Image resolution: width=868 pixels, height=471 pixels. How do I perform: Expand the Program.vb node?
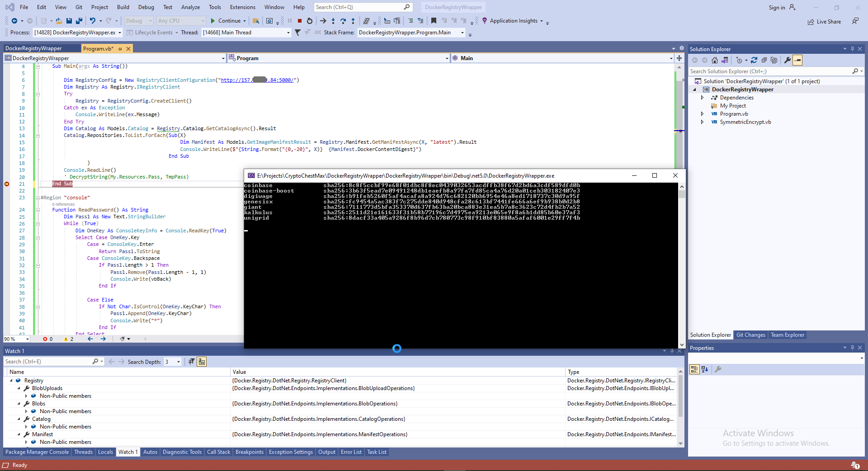(702, 114)
